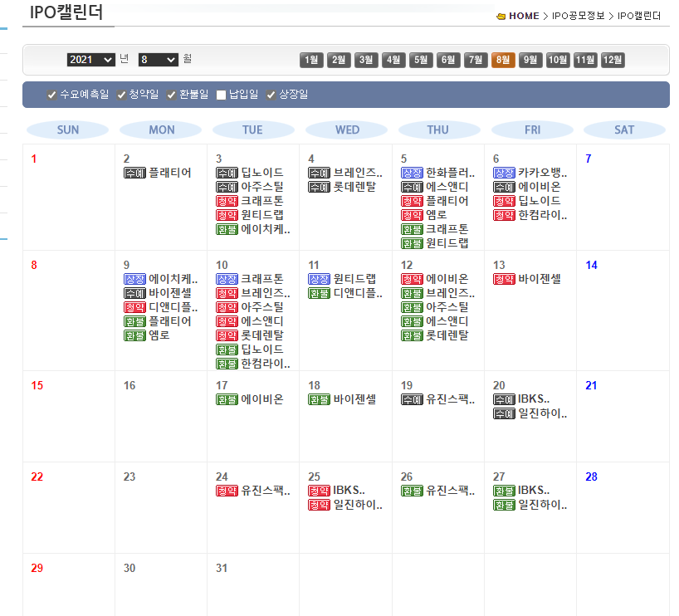The image size is (679, 616).
Task: Click the 수예 badge next to 바이젠셀 on the 9th
Action: pos(134,293)
